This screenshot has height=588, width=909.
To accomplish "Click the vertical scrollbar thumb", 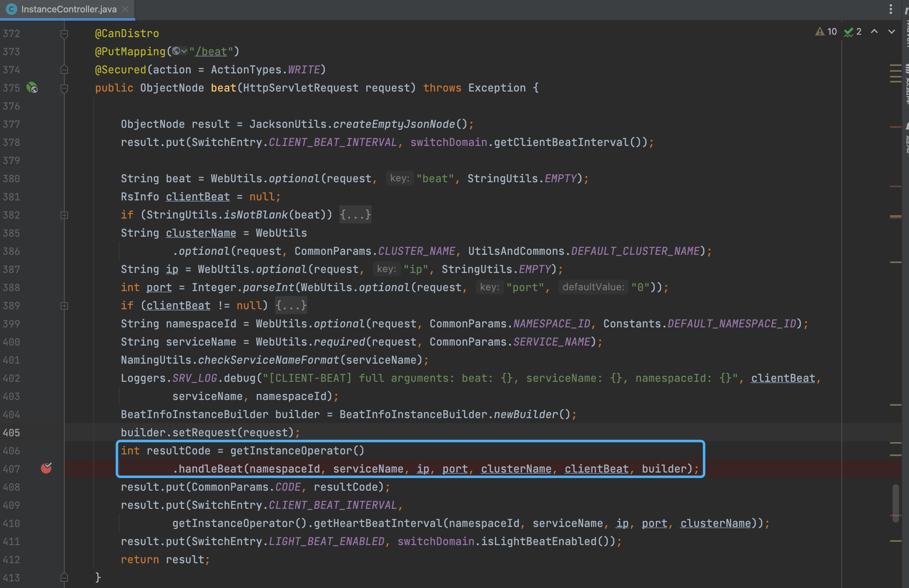I will pyautogui.click(x=896, y=504).
